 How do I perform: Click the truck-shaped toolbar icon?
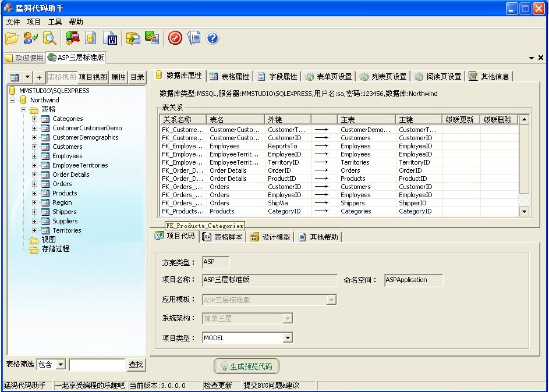coord(73,38)
